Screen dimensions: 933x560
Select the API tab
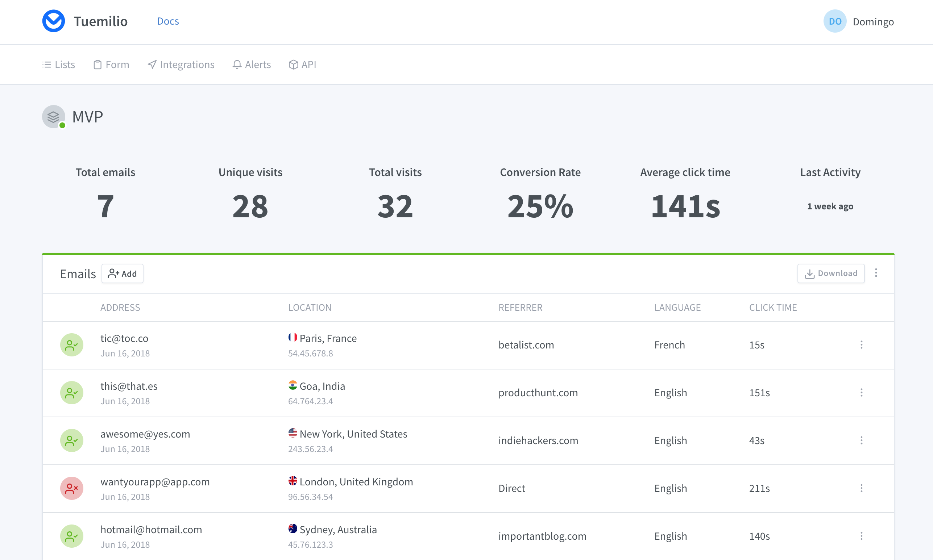[x=302, y=64]
